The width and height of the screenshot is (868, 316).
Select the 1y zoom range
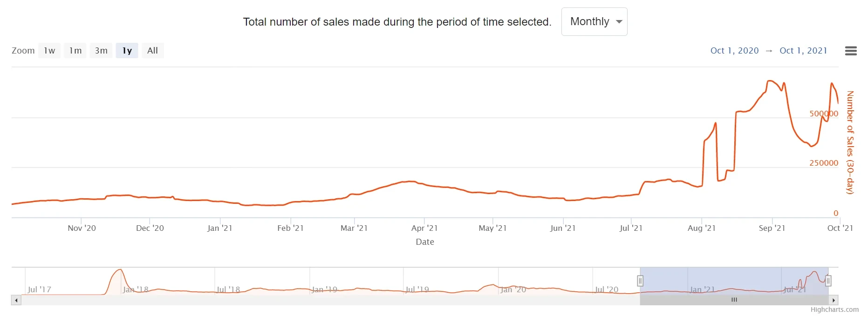(x=127, y=51)
